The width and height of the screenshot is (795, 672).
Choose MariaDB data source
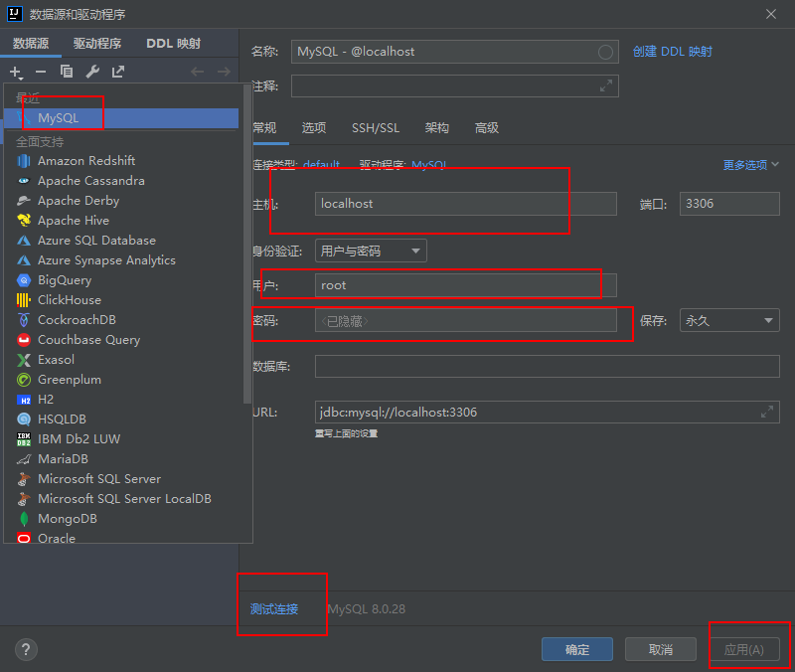[x=120, y=459]
